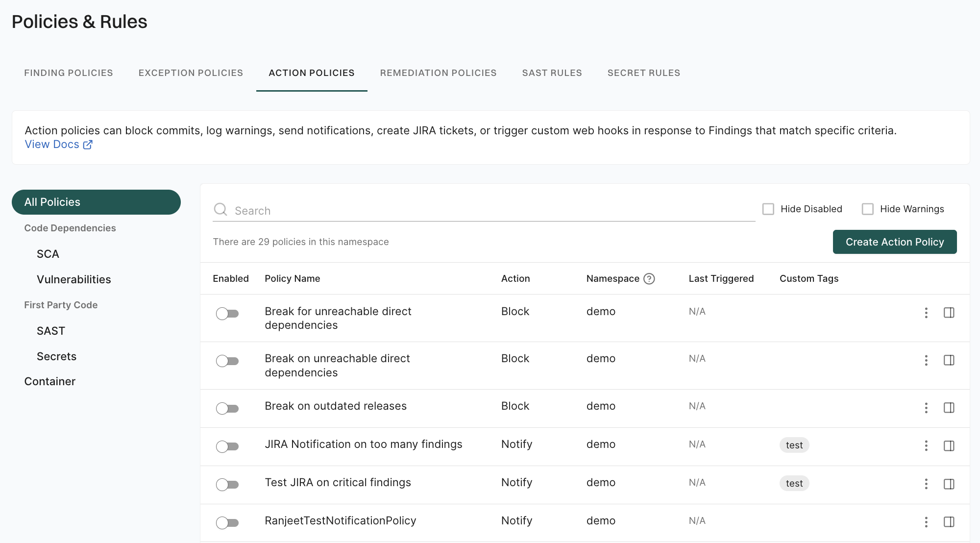The image size is (980, 543).
Task: Open side panel for Test JIRA policy
Action: pyautogui.click(x=949, y=484)
